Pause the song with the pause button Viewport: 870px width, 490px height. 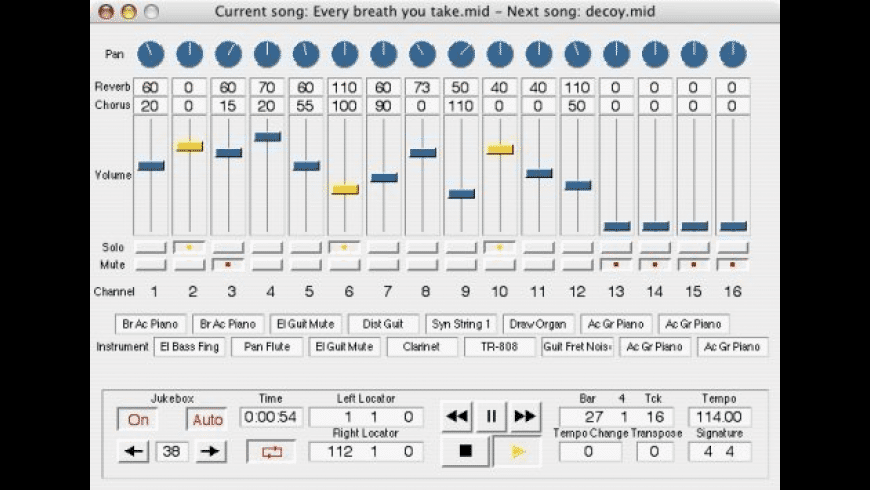tap(491, 417)
